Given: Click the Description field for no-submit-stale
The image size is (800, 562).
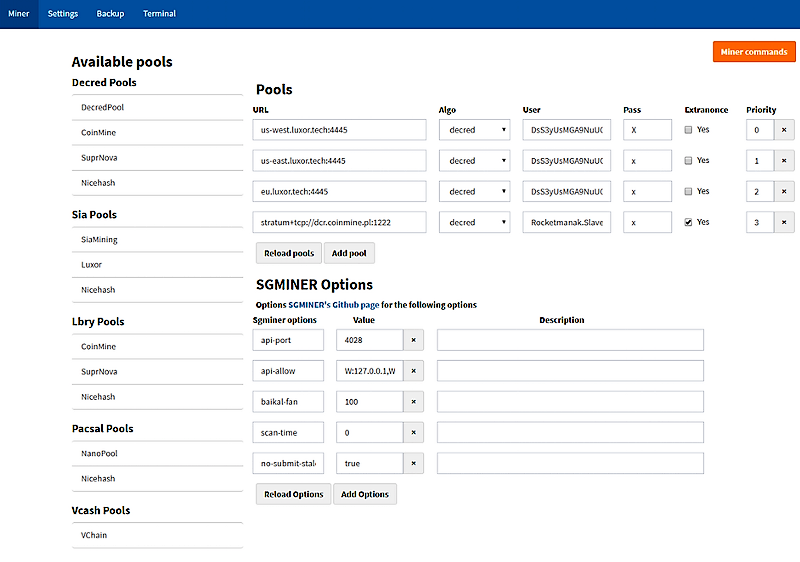Looking at the screenshot, I should [x=570, y=463].
